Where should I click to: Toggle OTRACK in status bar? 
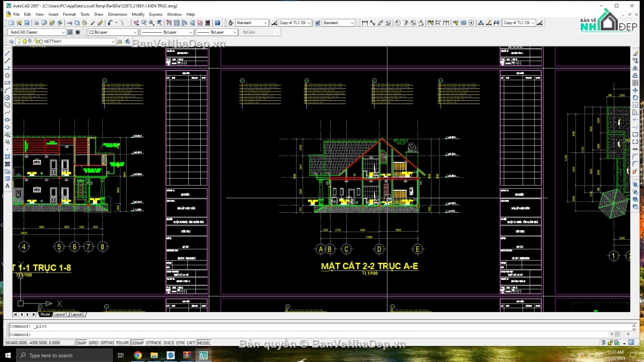coord(153,343)
